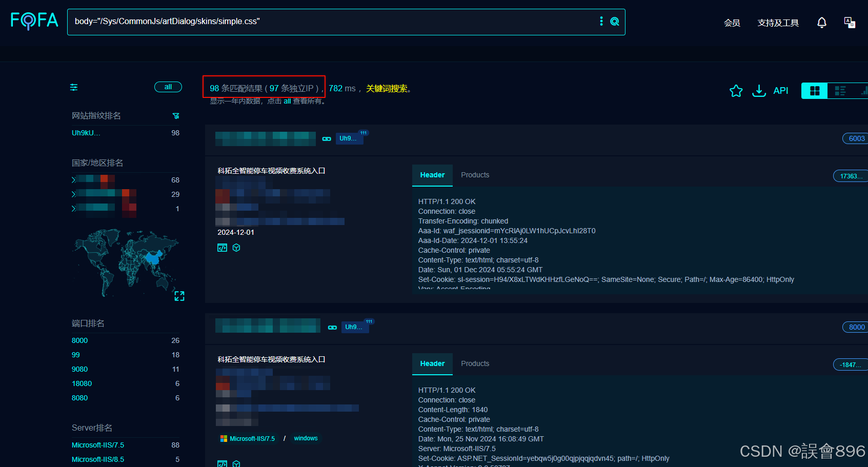This screenshot has width=868, height=467.
Task: View source code icon under 2024-12-01
Action: coord(222,248)
